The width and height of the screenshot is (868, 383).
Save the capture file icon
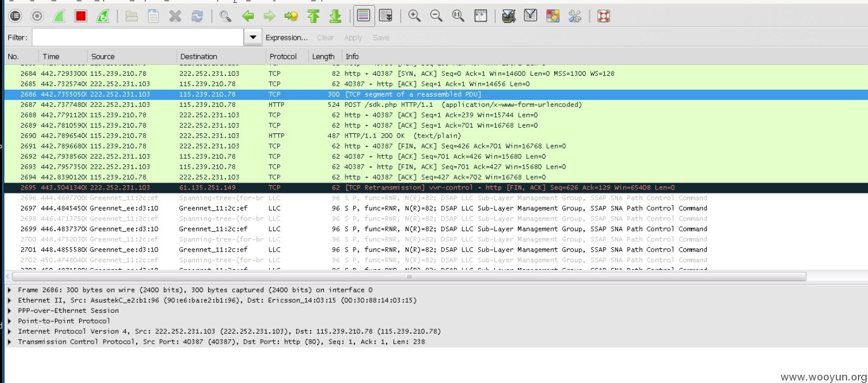coord(153,16)
